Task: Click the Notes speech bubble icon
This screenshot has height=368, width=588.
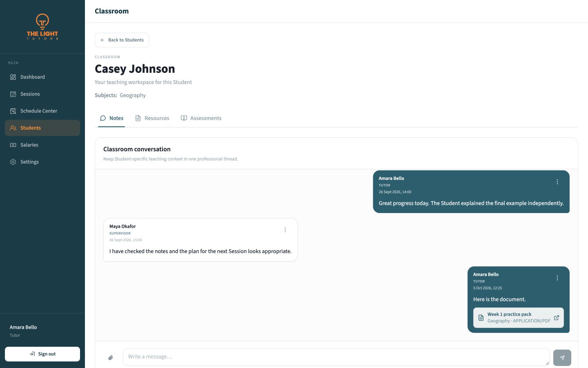Action: pos(103,118)
